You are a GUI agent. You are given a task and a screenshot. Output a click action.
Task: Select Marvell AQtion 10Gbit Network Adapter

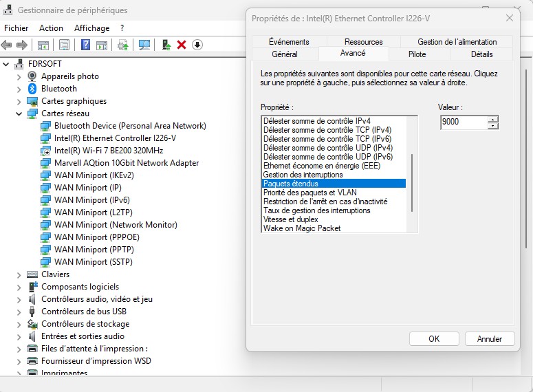tap(126, 163)
